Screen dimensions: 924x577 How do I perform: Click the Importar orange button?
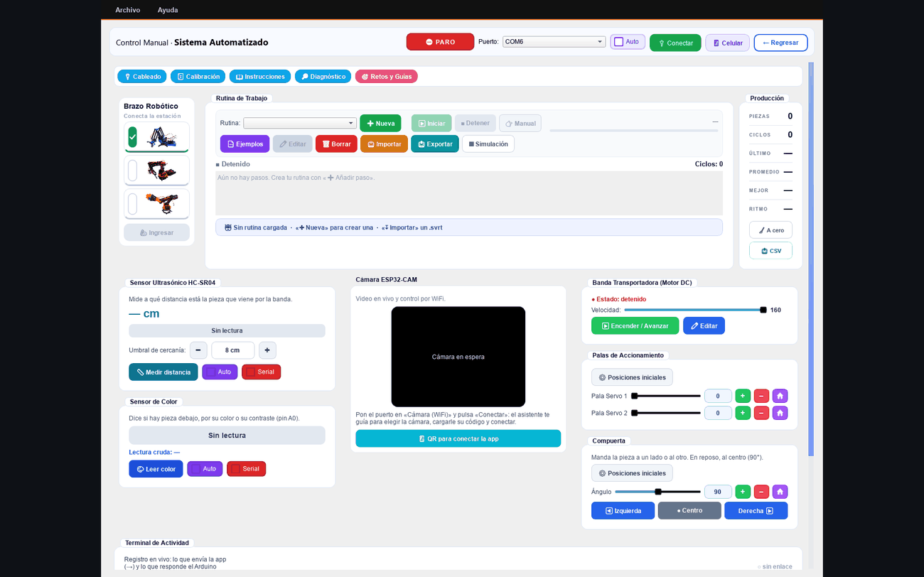pyautogui.click(x=384, y=144)
